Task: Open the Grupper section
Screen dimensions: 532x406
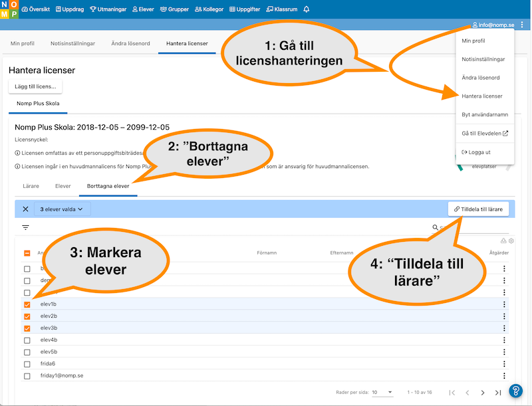Action: (174, 9)
